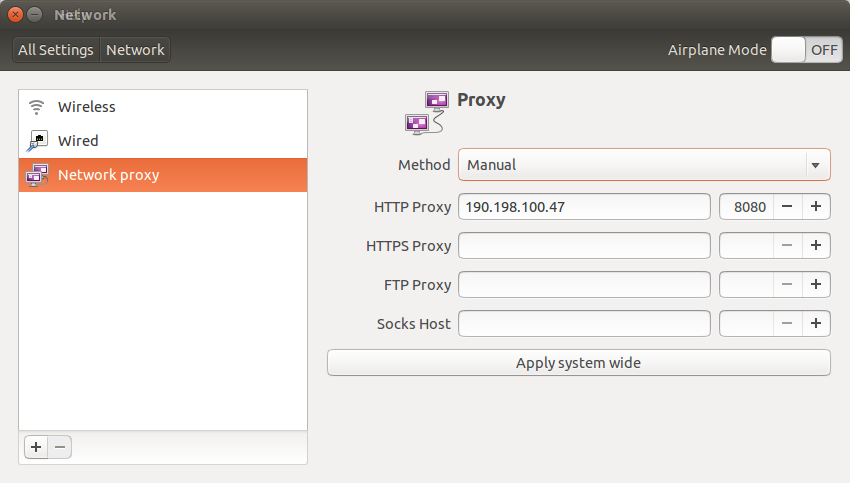The image size is (850, 483).
Task: Click the large Proxy header icon
Action: pos(427,113)
